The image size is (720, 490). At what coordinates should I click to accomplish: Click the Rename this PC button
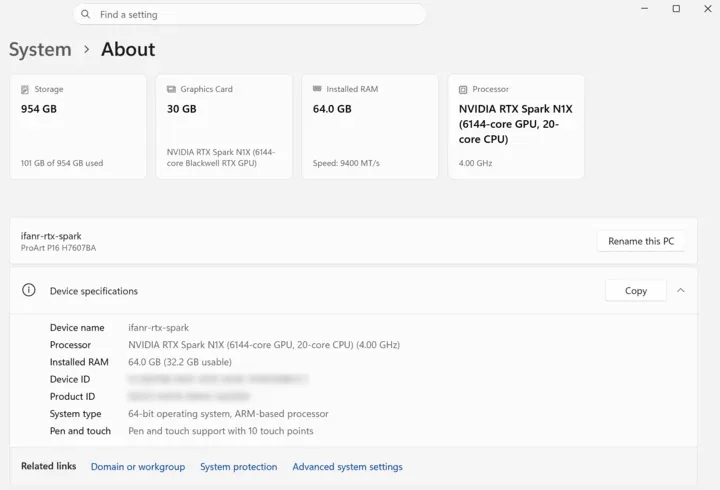[641, 241]
